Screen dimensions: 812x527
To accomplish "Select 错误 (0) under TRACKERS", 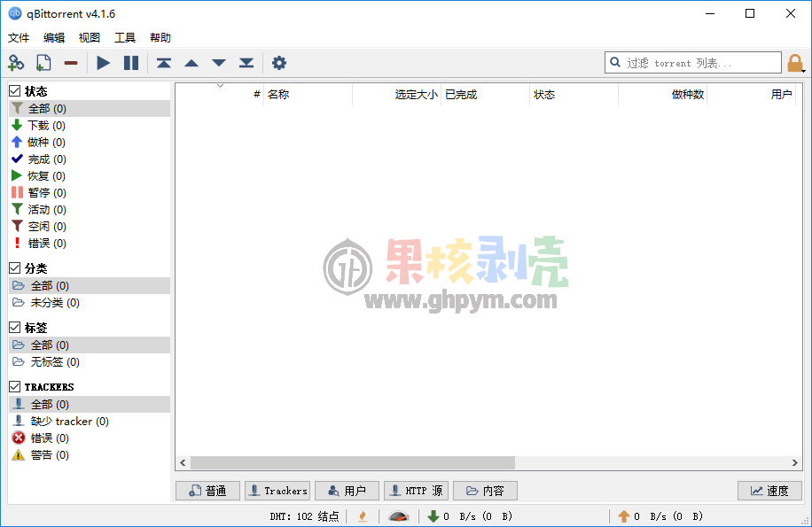I will [x=90, y=438].
